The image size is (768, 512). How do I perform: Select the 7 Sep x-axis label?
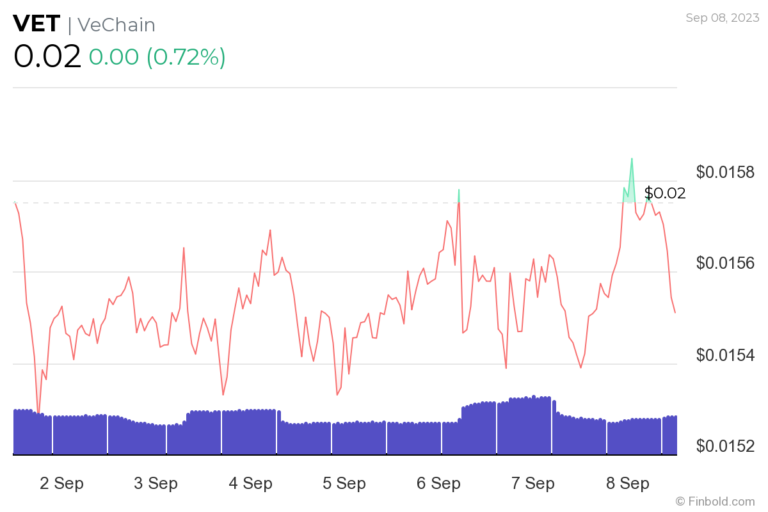coord(532,483)
